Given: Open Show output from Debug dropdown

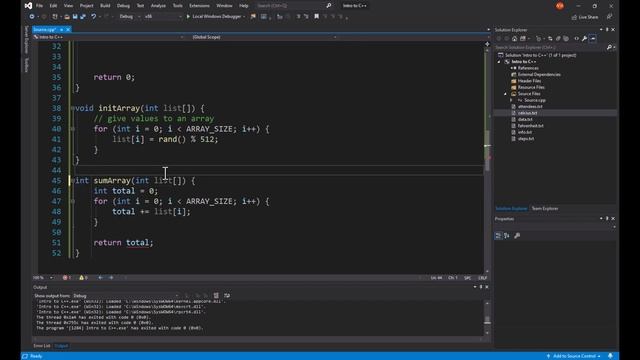Looking at the screenshot, I should coord(126,296).
